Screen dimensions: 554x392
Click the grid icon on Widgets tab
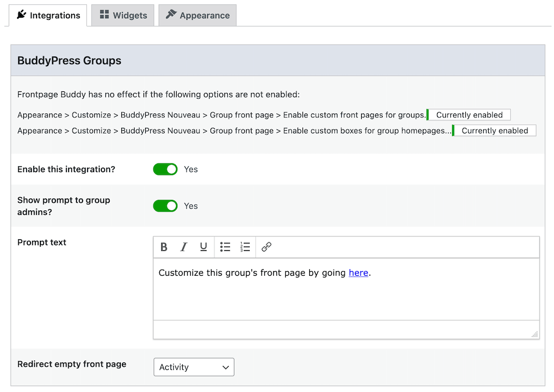click(x=104, y=14)
